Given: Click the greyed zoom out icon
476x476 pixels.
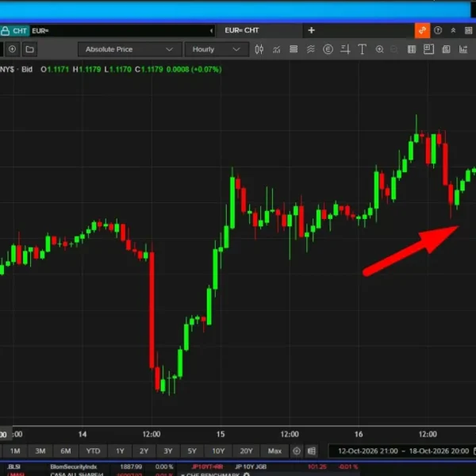Looking at the screenshot, I should (x=393, y=49).
